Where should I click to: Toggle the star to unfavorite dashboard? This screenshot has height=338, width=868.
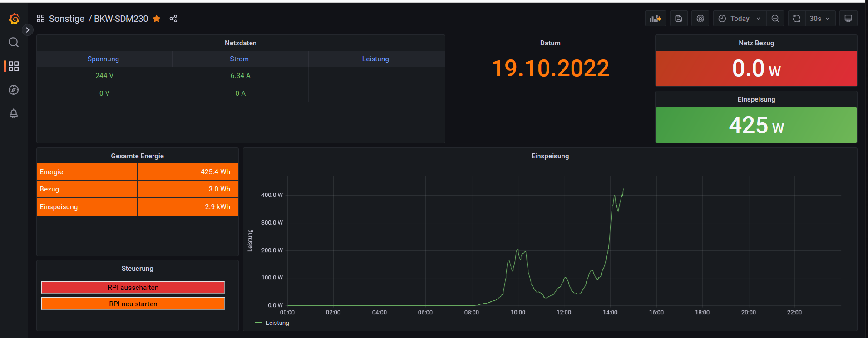(157, 19)
